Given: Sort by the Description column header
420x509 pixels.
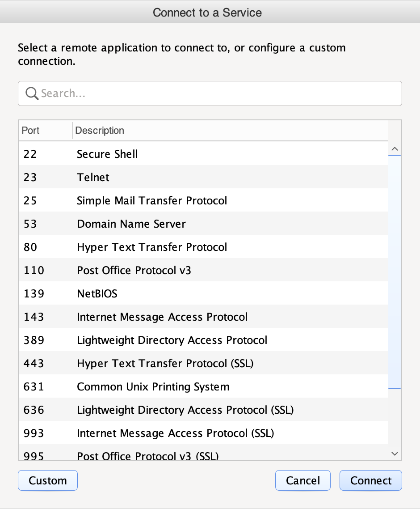Looking at the screenshot, I should (x=230, y=131).
